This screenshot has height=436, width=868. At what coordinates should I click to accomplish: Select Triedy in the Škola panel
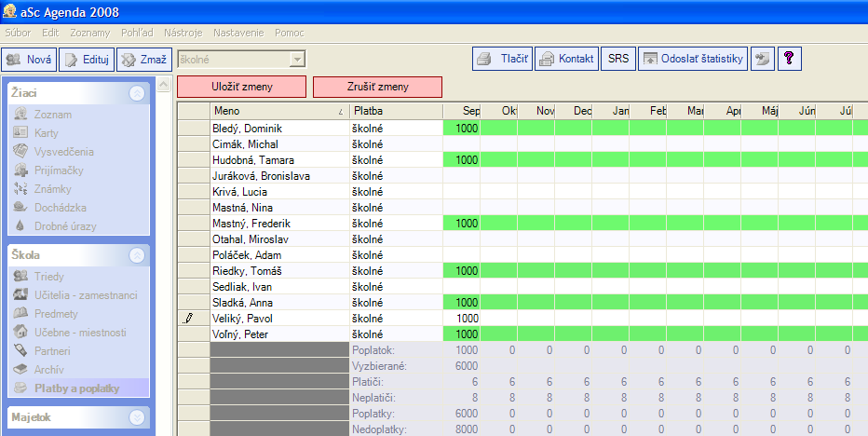(48, 277)
